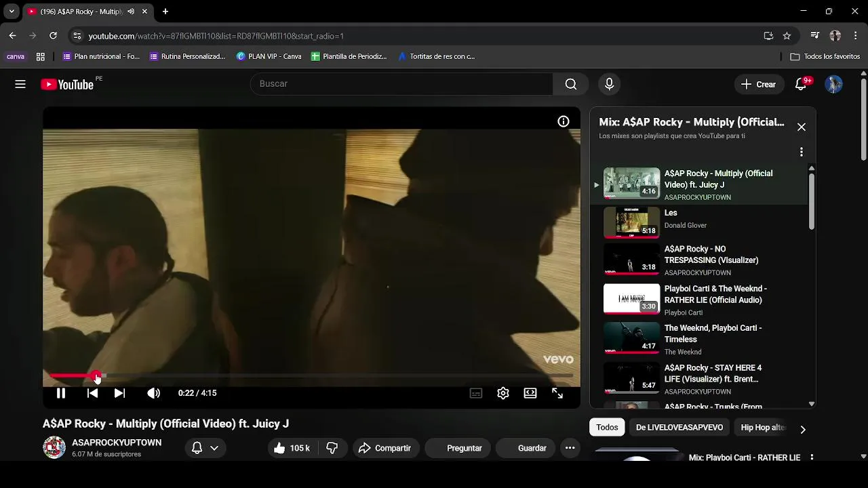868x488 pixels.
Task: Open the Crear menu
Action: click(x=759, y=84)
